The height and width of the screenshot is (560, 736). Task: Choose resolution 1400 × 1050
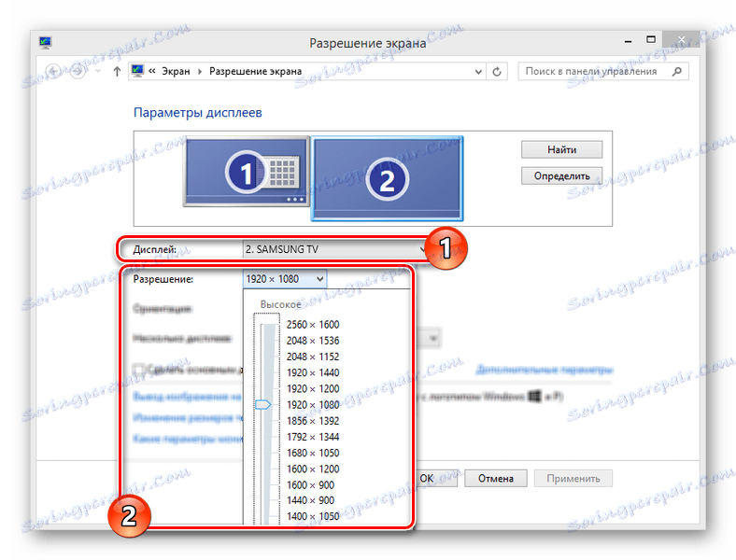pos(313,516)
